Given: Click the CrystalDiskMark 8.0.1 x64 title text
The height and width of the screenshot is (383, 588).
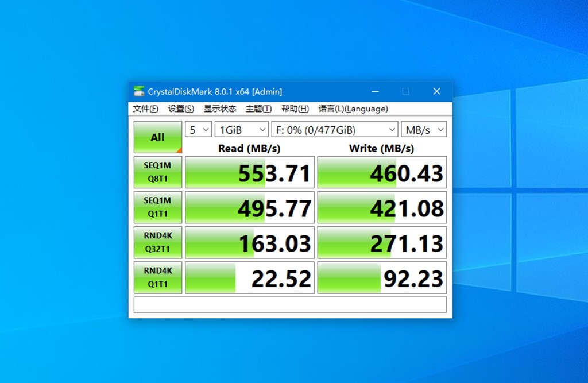Looking at the screenshot, I should pos(215,91).
